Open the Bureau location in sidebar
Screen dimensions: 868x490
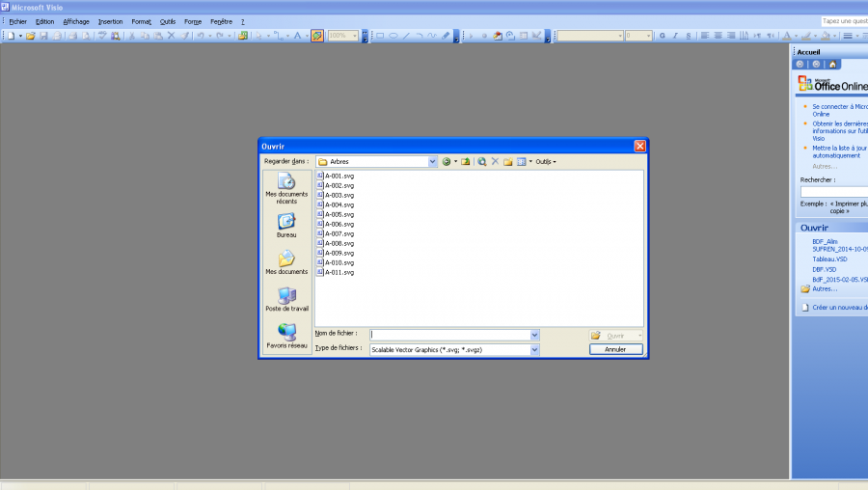pos(286,226)
